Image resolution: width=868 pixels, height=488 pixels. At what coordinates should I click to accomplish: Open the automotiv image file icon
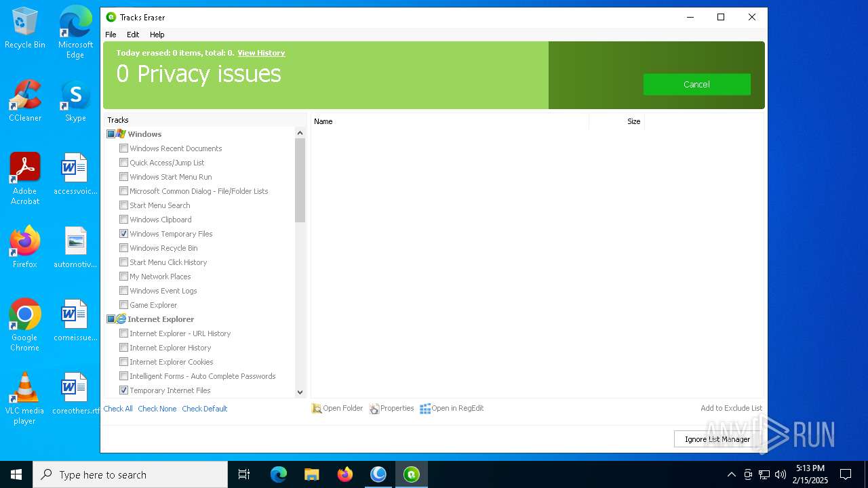pyautogui.click(x=75, y=248)
